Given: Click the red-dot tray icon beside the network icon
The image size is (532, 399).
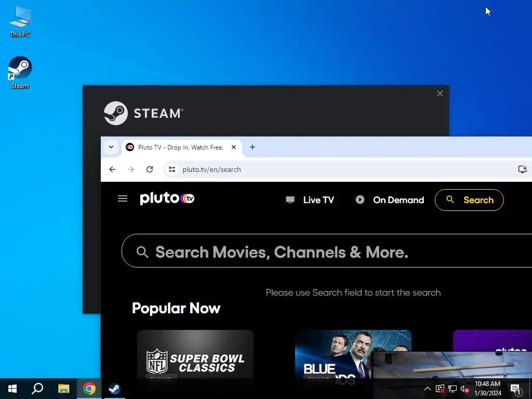Looking at the screenshot, I should point(440,389).
